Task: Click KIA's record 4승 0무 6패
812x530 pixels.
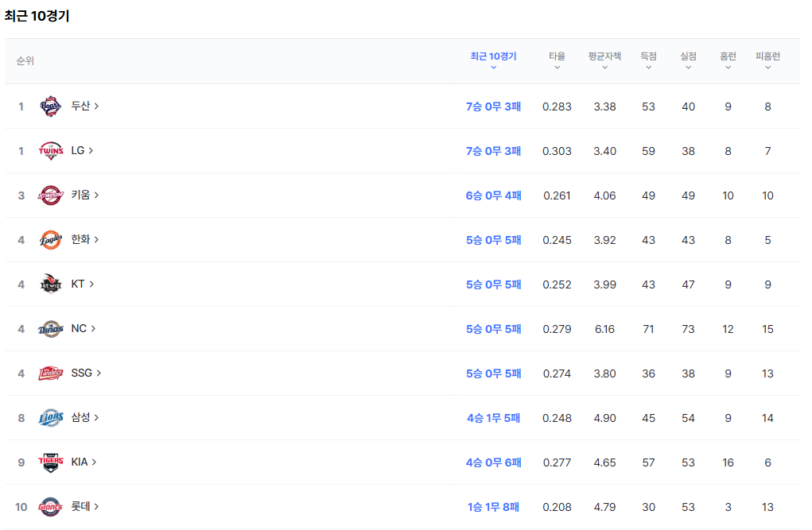Action: click(493, 462)
